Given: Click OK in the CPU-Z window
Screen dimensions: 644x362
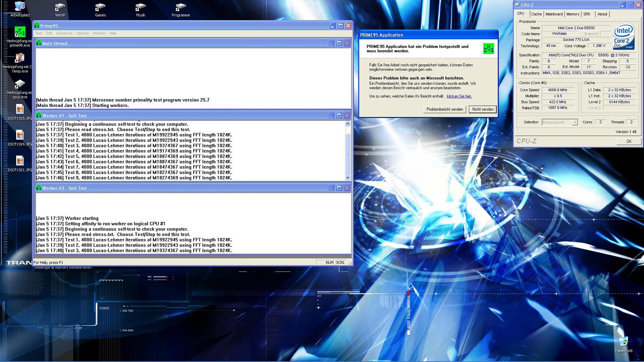Looking at the screenshot, I should (629, 141).
